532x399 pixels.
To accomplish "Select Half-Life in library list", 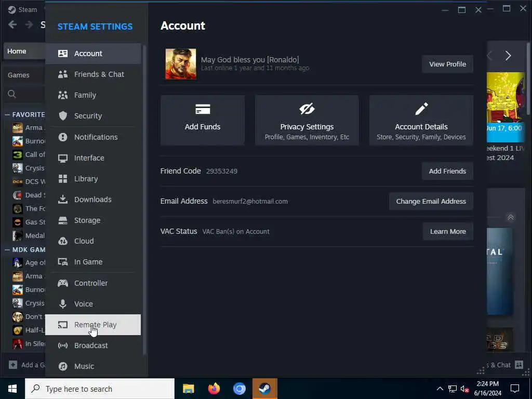I will 28,330.
